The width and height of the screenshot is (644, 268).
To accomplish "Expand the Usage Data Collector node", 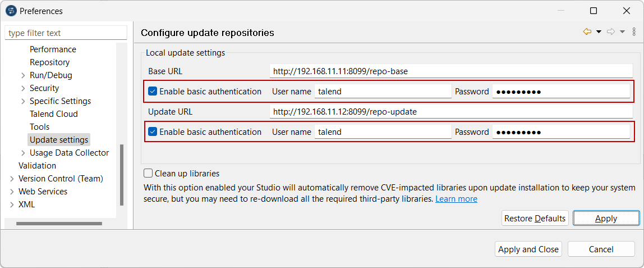I will pos(22,153).
